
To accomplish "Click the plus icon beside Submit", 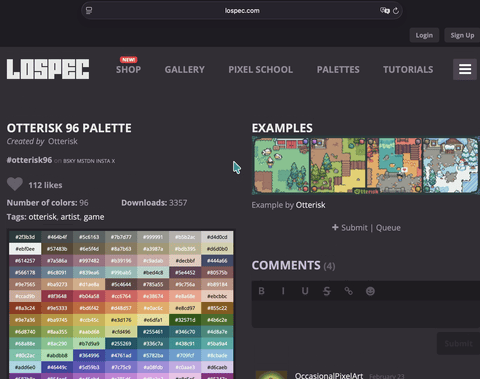I will [x=335, y=227].
